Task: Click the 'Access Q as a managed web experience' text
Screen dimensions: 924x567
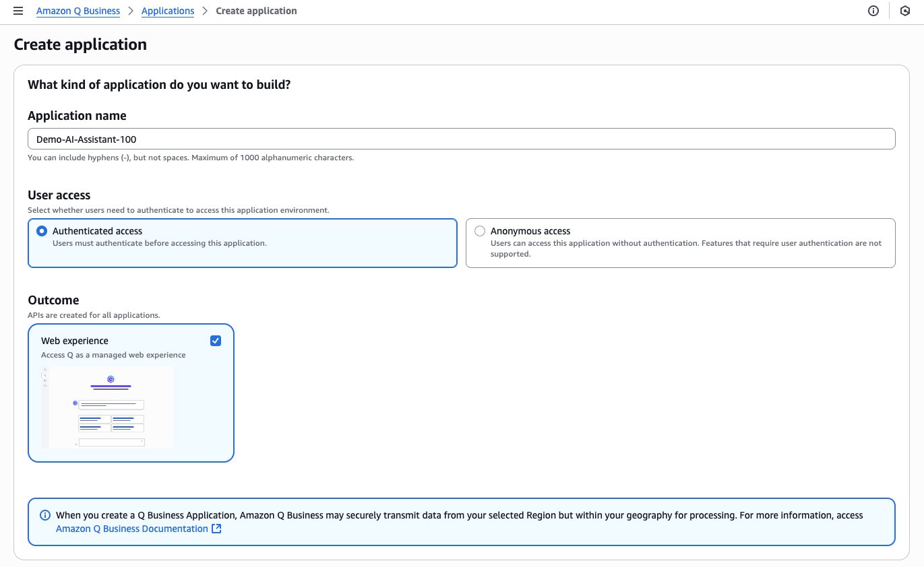Action: tap(113, 355)
